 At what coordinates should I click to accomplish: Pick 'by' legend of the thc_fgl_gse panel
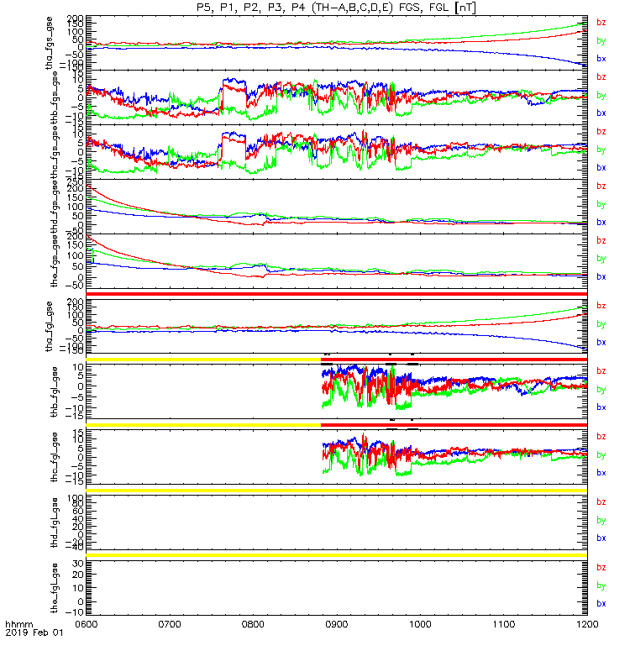point(601,454)
